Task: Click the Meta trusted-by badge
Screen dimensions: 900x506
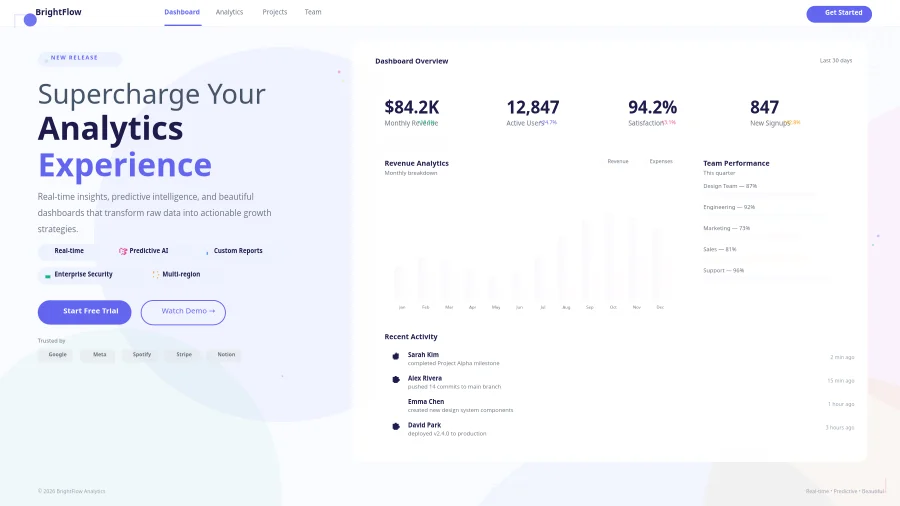Action: tap(100, 355)
